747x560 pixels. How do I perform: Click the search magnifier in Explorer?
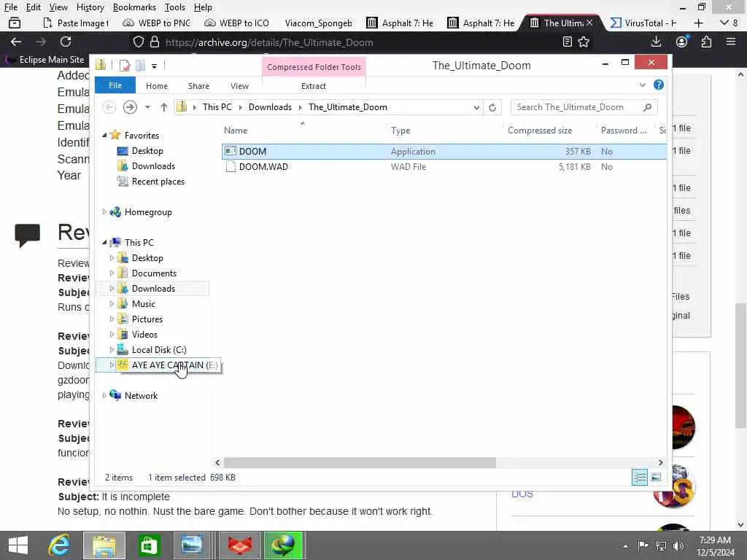pos(647,107)
